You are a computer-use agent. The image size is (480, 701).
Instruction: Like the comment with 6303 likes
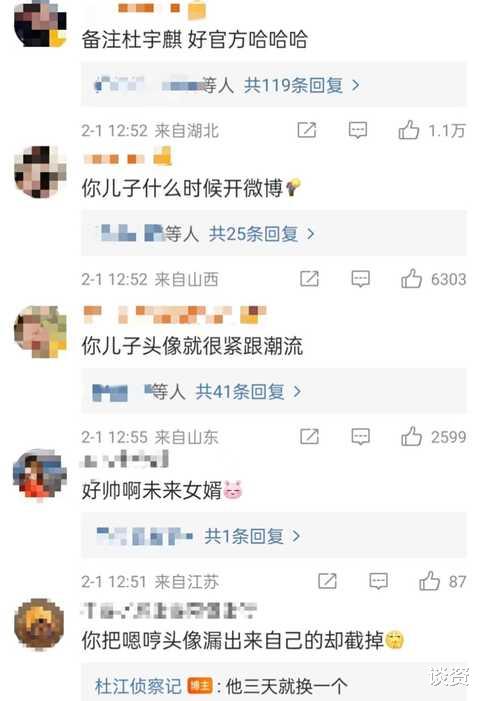[x=411, y=279]
